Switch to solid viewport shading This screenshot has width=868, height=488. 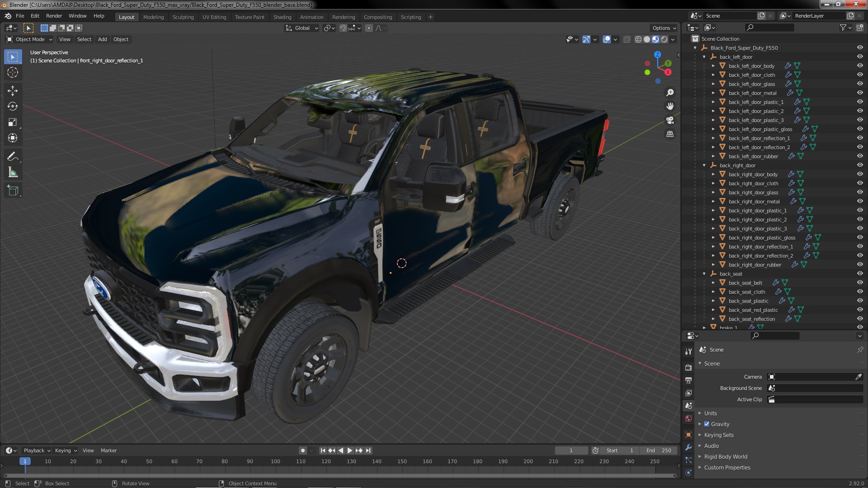coord(647,39)
